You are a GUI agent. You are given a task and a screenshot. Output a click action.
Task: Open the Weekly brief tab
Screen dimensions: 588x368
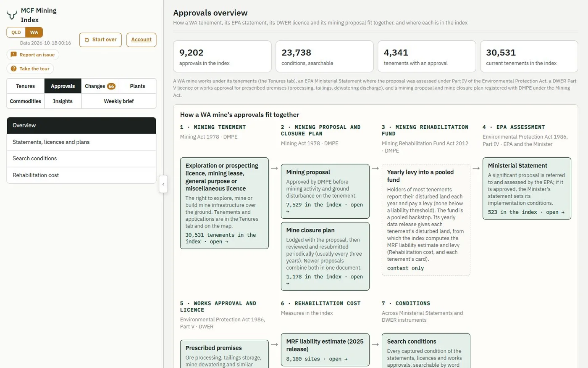(119, 101)
